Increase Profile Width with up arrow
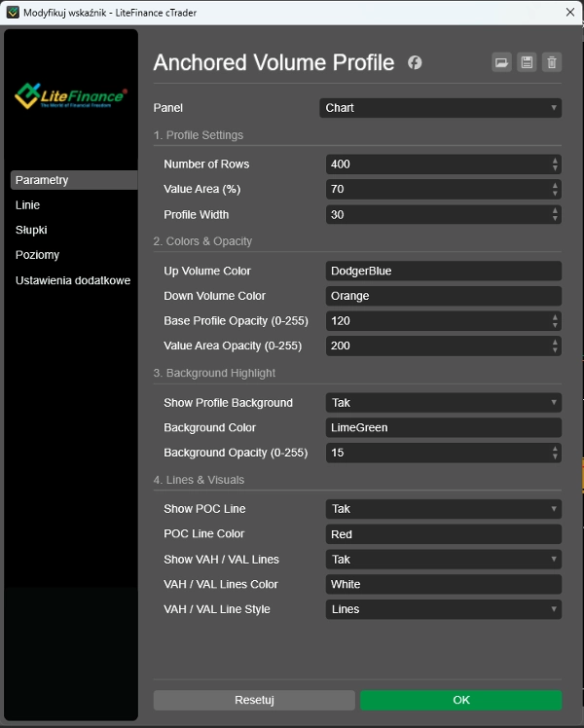Image resolution: width=584 pixels, height=728 pixels. [555, 210]
